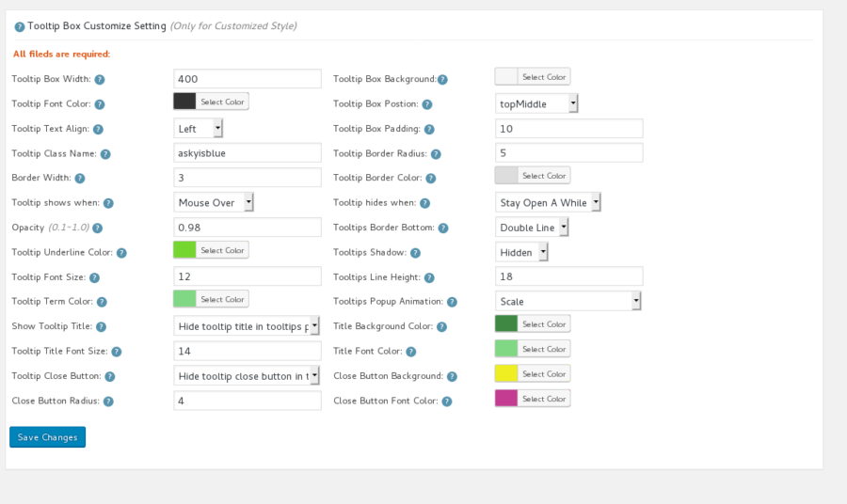The width and height of the screenshot is (847, 504).
Task: Open the Tooltip hides when dropdown
Action: pyautogui.click(x=548, y=202)
